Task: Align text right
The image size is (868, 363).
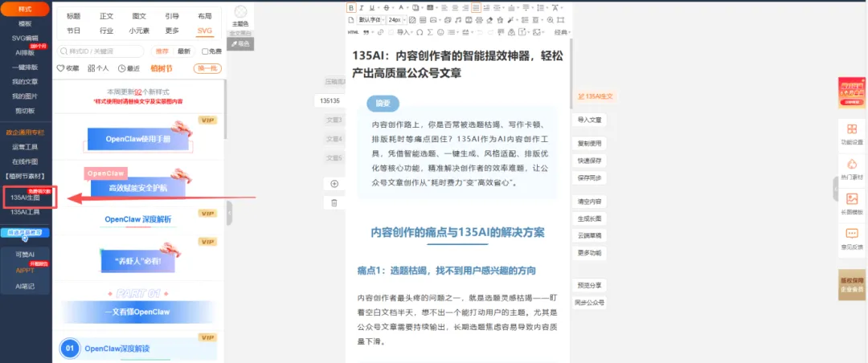Action: (465, 7)
